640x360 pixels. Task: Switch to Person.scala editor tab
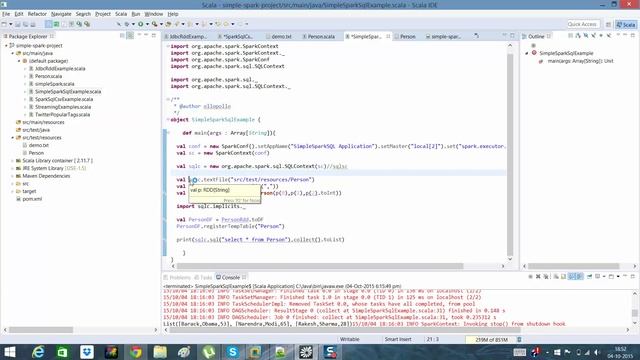321,36
